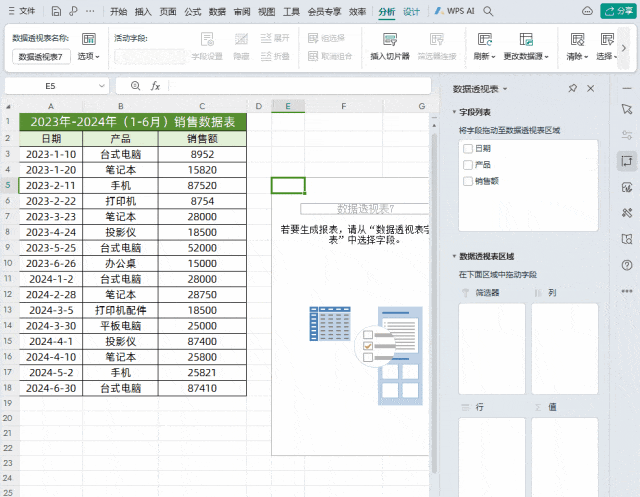This screenshot has width=640, height=497.
Task: Click the select-all corner of the grid
Action: pyautogui.click(x=8, y=106)
